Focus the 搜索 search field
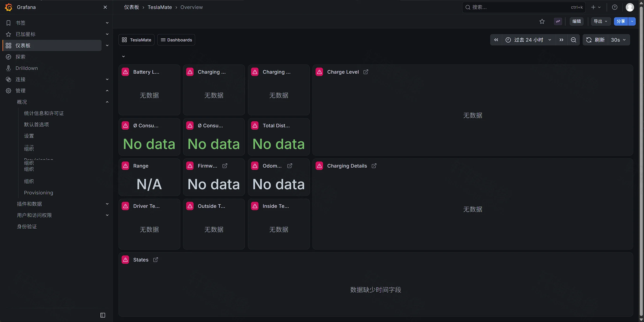644x322 pixels. pos(524,7)
